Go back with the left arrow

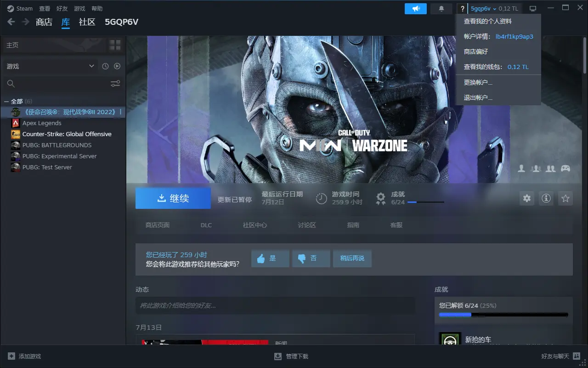pyautogui.click(x=11, y=22)
